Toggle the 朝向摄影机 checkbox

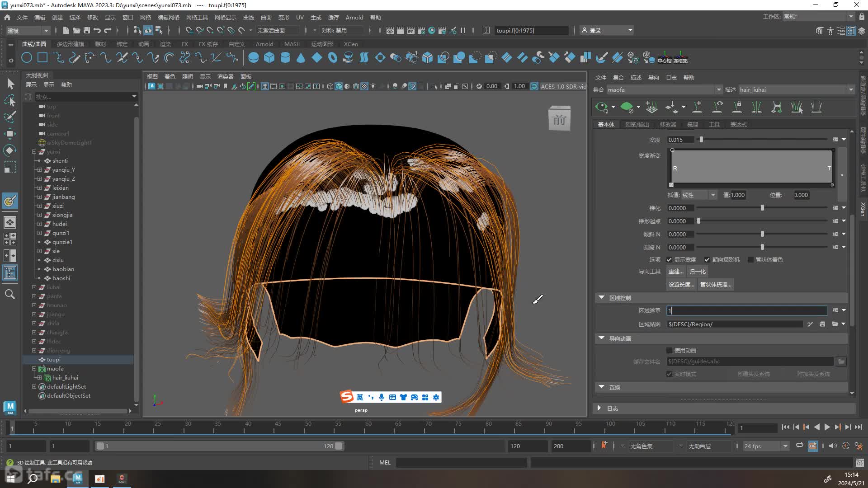coord(708,260)
